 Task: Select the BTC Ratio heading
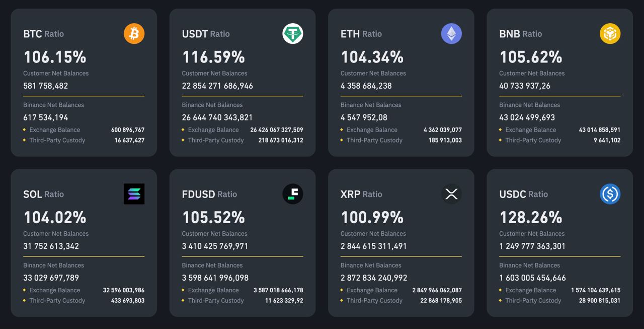(x=44, y=34)
